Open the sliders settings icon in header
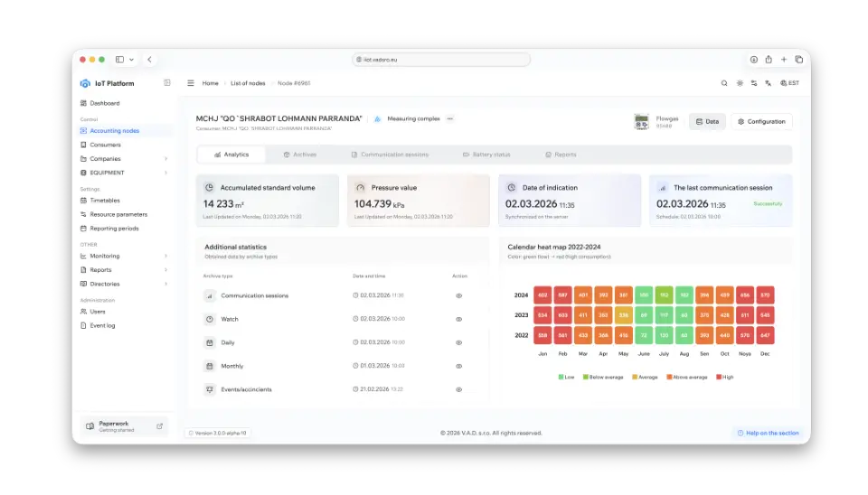Screen dimensions: 868x495 click(x=754, y=83)
